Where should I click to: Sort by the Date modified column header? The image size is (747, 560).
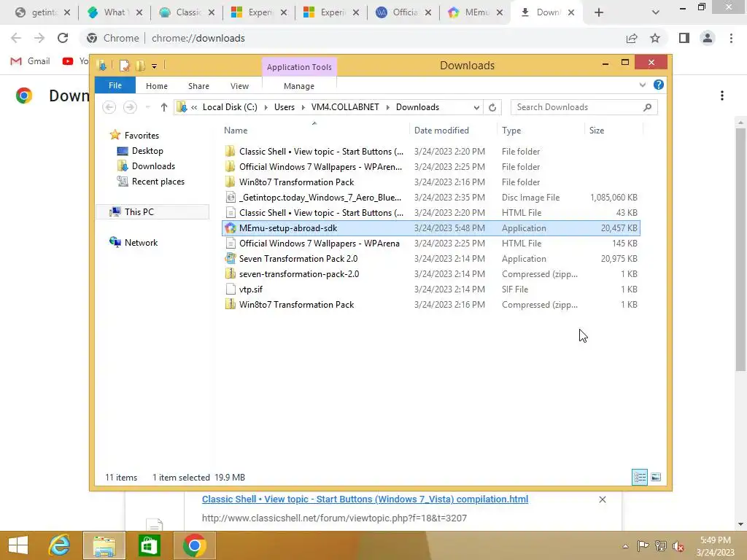pos(441,131)
